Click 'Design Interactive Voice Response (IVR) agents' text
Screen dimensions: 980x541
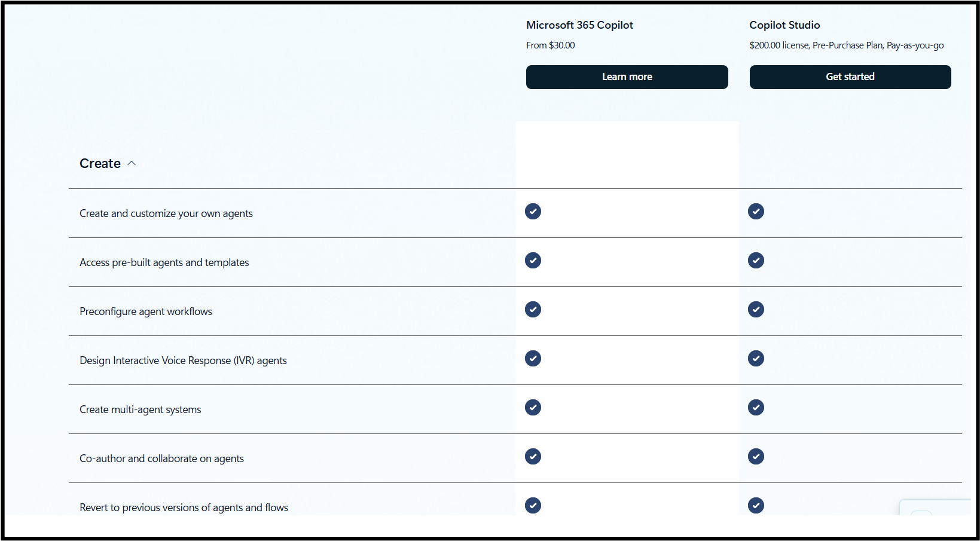tap(183, 361)
